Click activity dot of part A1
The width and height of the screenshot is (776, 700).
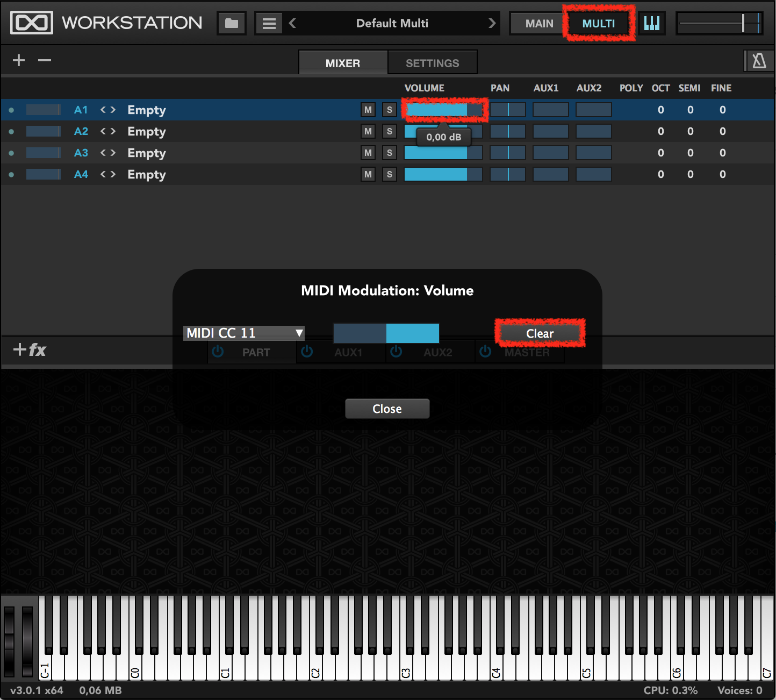click(11, 110)
